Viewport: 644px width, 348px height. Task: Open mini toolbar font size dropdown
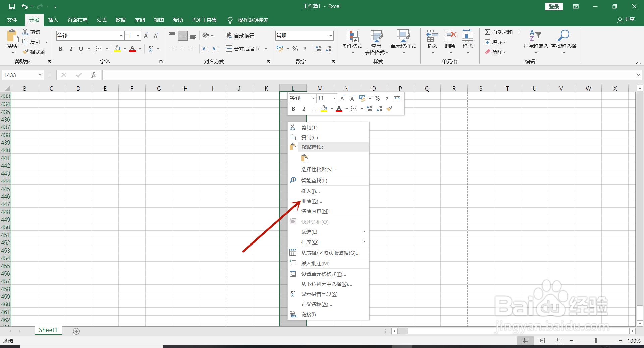click(x=334, y=98)
